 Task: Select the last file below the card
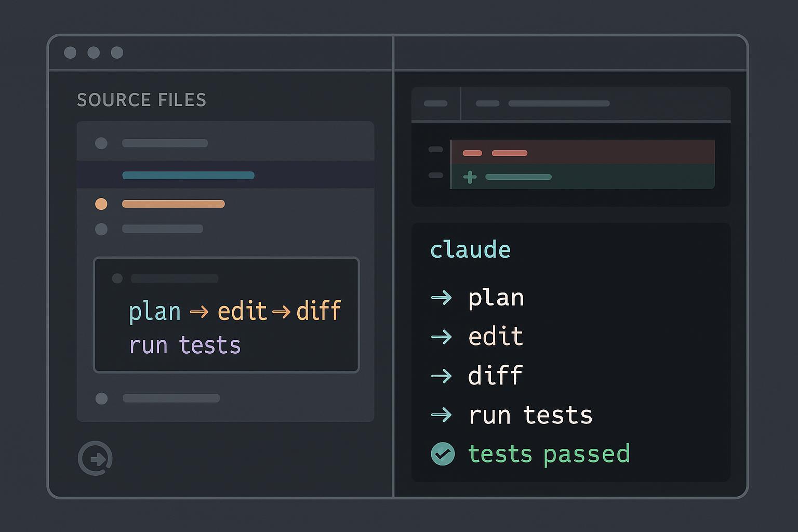pos(171,398)
